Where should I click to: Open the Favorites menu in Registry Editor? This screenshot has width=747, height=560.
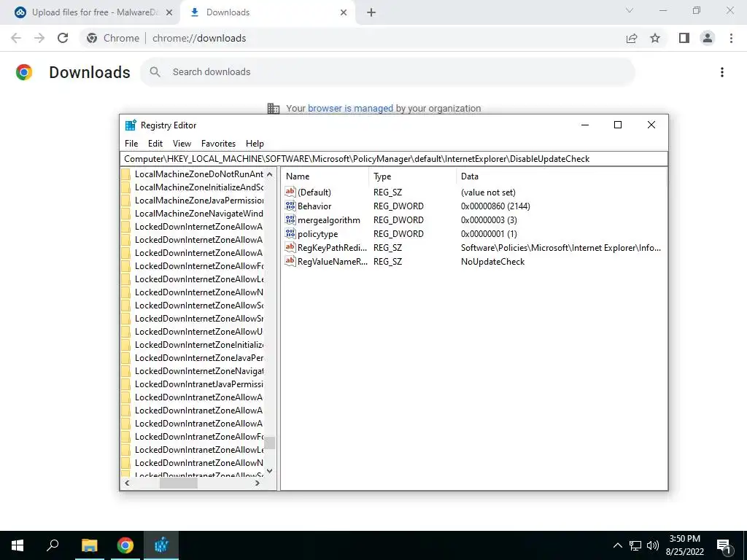click(x=218, y=144)
